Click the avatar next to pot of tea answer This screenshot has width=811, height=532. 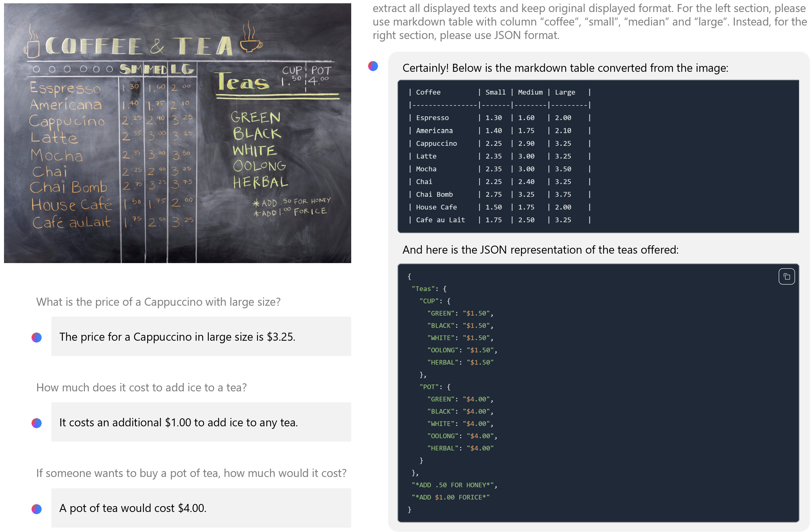[36, 509]
